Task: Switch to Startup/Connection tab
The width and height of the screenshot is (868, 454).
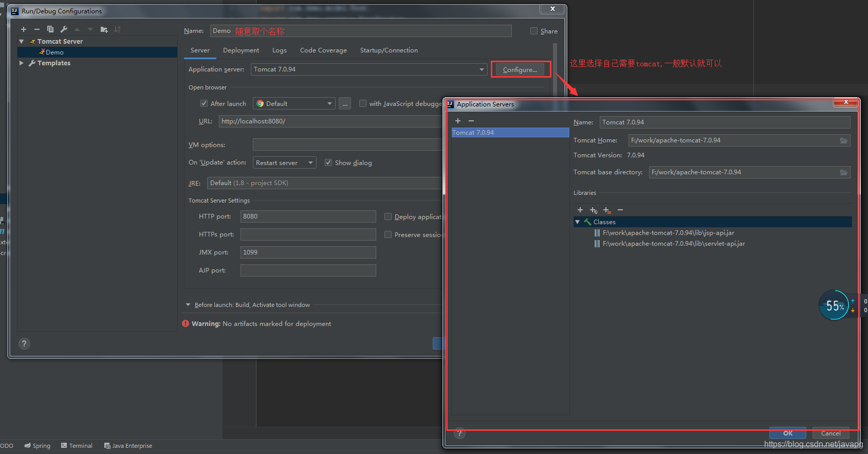Action: coord(389,50)
